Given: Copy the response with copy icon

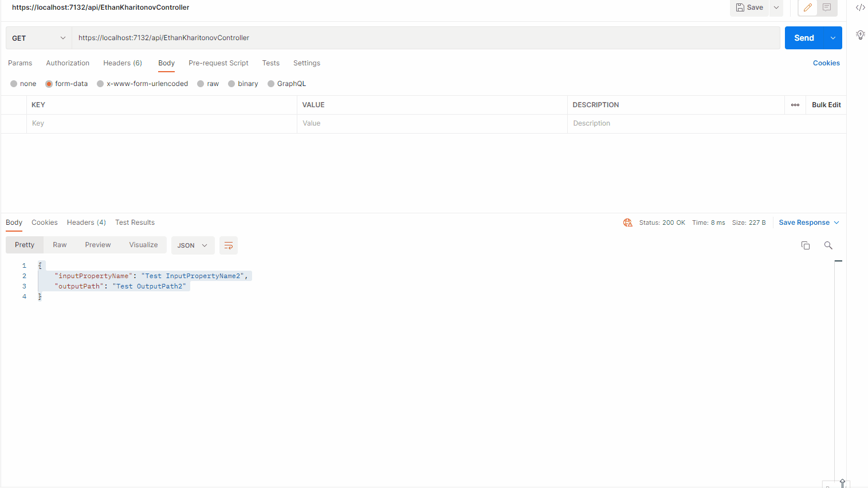Looking at the screenshot, I should pyautogui.click(x=806, y=245).
